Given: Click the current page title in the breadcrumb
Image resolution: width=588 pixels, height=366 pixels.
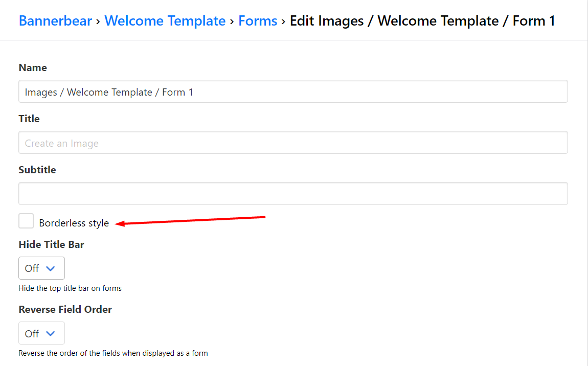Looking at the screenshot, I should tap(422, 21).
